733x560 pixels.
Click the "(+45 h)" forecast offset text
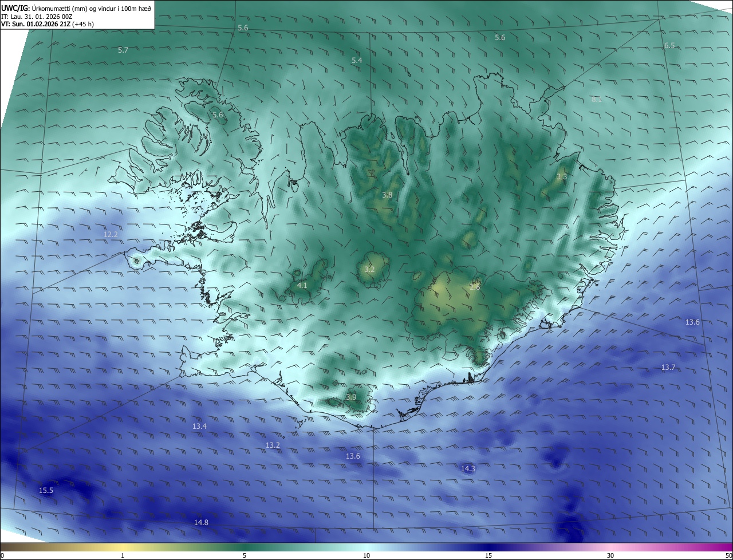(82, 24)
